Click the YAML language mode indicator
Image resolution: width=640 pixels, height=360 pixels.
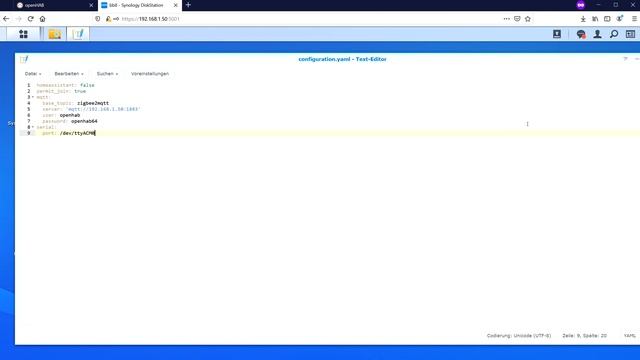pos(630,336)
